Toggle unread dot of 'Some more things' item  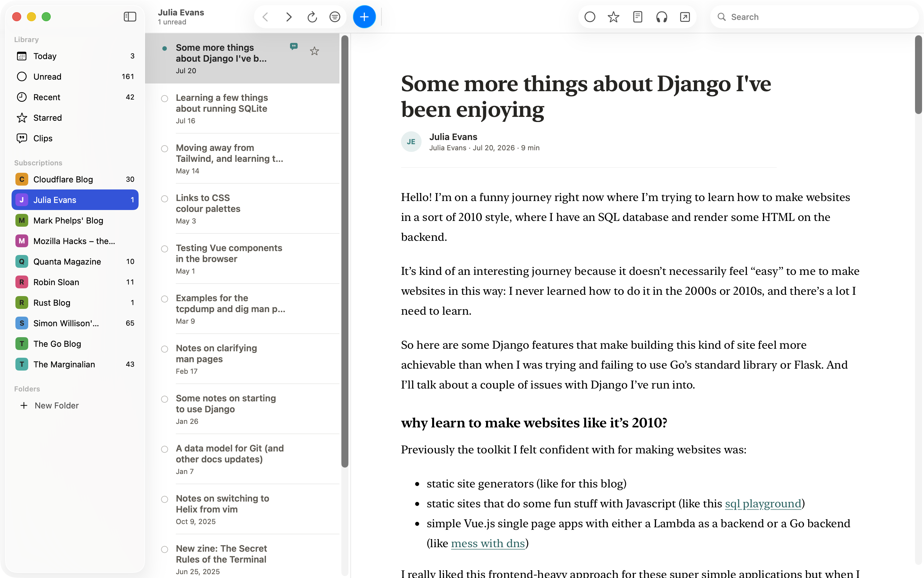click(165, 48)
